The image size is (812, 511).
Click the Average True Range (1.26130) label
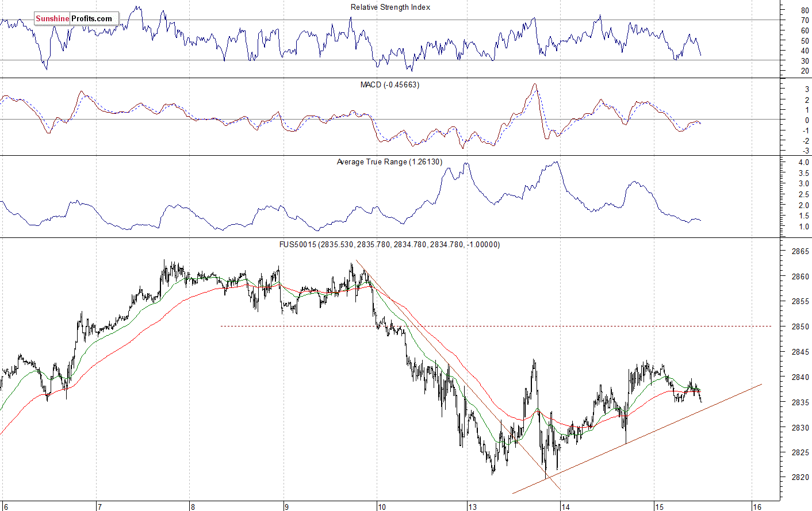point(389,162)
